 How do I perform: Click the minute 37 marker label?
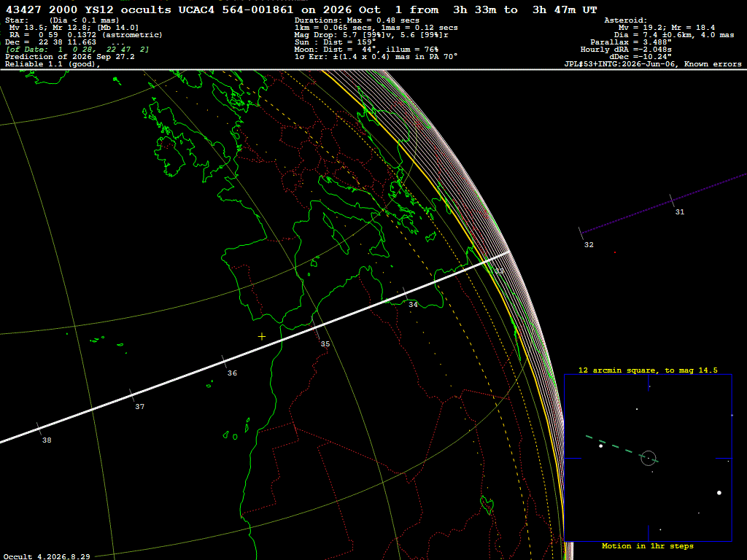[x=139, y=407]
